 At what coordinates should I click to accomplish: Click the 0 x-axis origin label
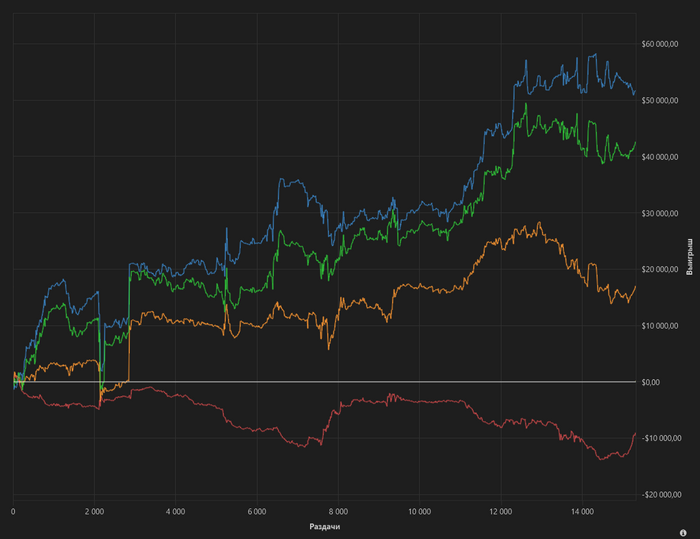(x=13, y=512)
